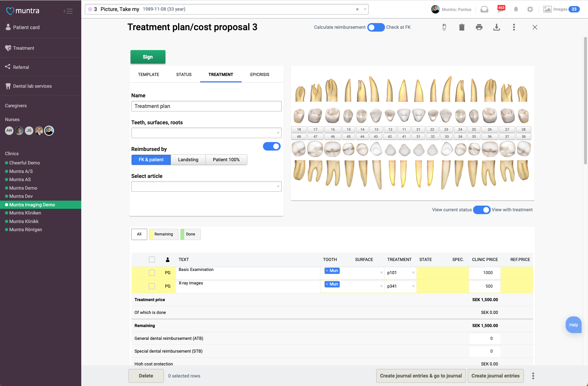Open the Teeth, surfaces, roots dropdown

click(206, 133)
